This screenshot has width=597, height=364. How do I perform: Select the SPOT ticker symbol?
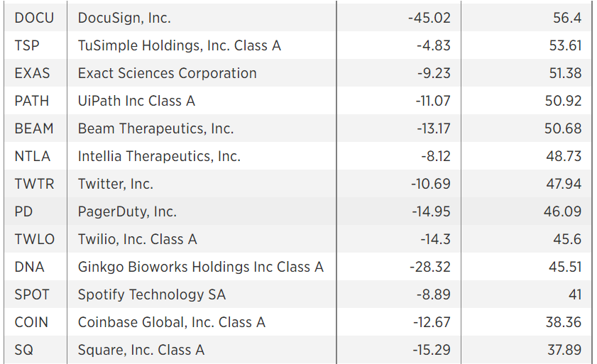32,294
